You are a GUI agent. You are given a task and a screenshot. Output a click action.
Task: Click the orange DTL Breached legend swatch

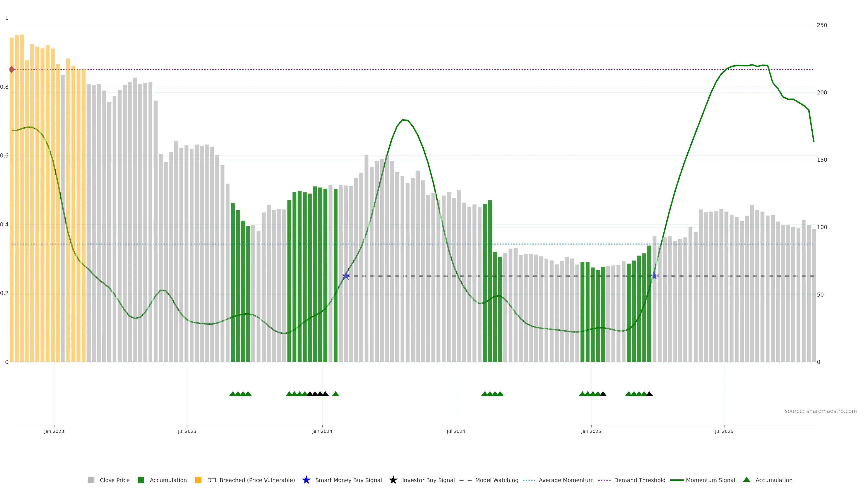198,480
